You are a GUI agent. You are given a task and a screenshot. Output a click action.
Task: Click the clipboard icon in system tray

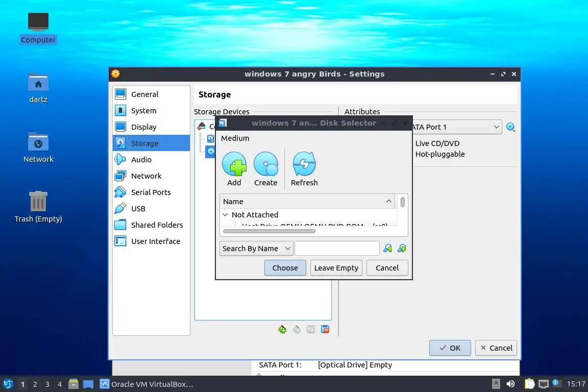point(529,384)
